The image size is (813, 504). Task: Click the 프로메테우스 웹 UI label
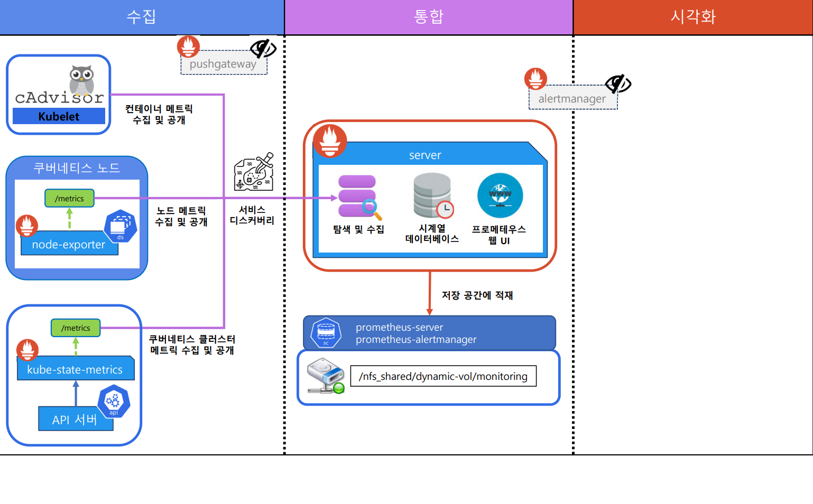(499, 235)
